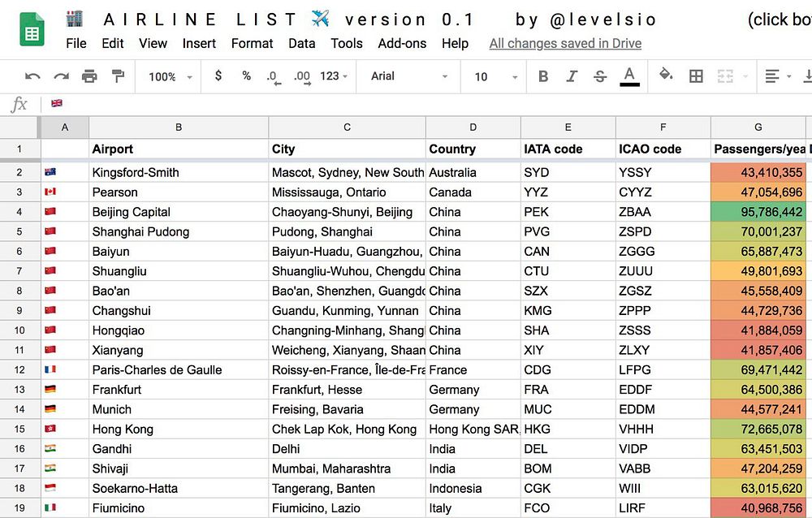Open the Edit menu

(112, 44)
